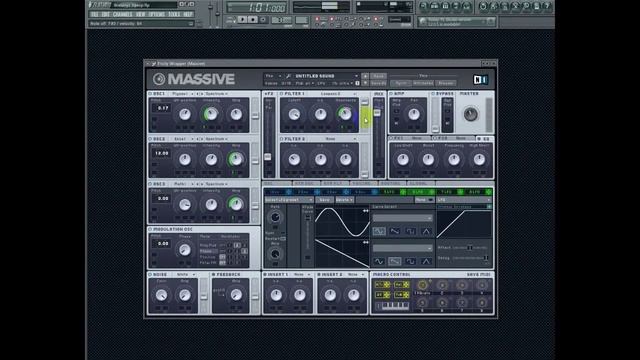Select the 5 LFO modulation tab
The width and height of the screenshot is (640, 360).
coord(392,192)
